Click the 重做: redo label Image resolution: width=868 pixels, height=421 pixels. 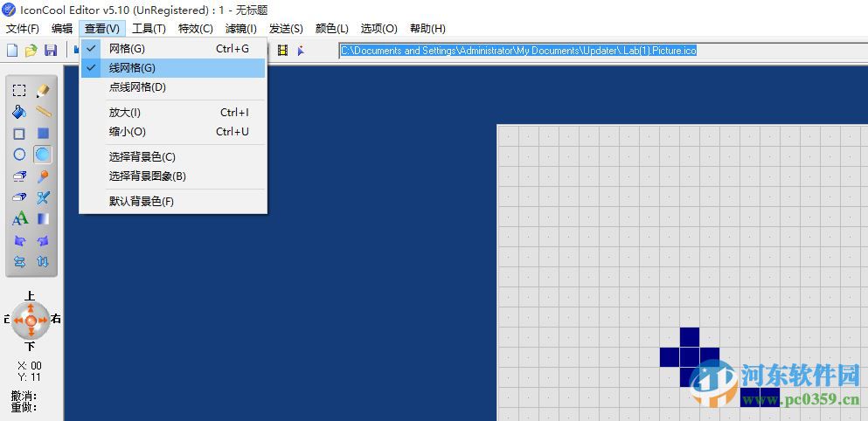tap(24, 407)
